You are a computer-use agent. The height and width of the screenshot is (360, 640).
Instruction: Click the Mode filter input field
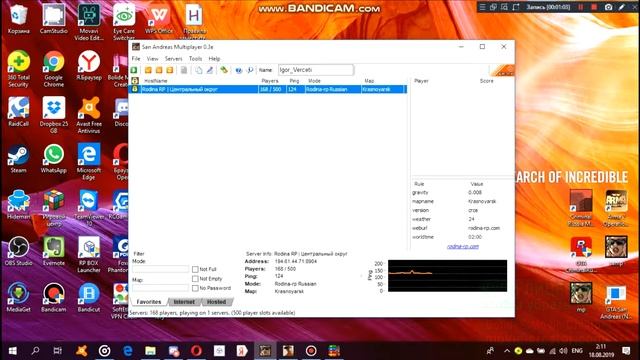[x=160, y=269]
